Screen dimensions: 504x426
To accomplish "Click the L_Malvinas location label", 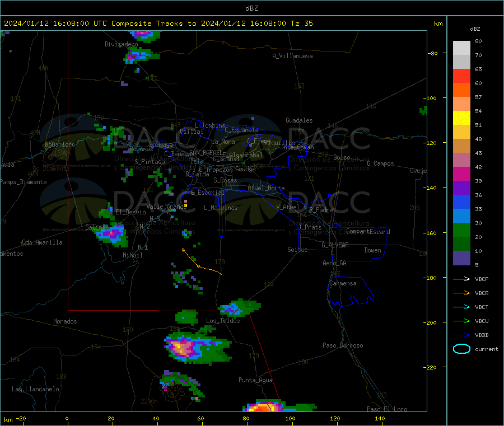I will click(221, 208).
